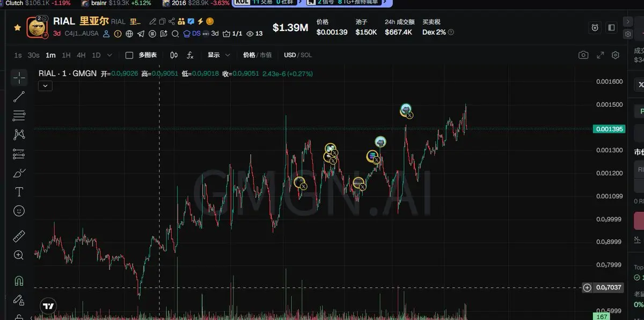
Task: Show Dex 2% tax help tooltip
Action: tap(451, 32)
